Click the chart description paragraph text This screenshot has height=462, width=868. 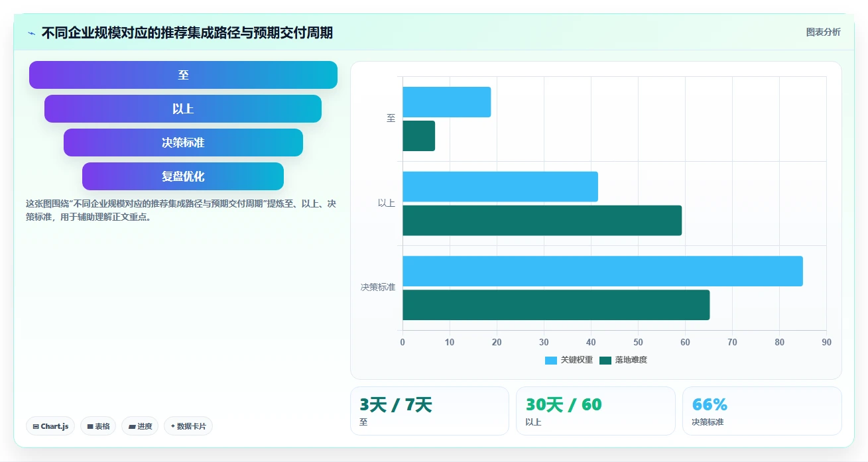[181, 210]
